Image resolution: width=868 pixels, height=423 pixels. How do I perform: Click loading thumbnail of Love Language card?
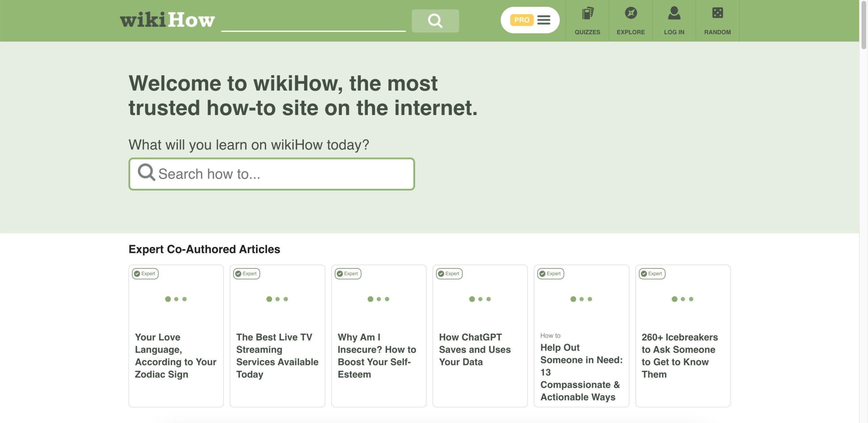coord(176,299)
